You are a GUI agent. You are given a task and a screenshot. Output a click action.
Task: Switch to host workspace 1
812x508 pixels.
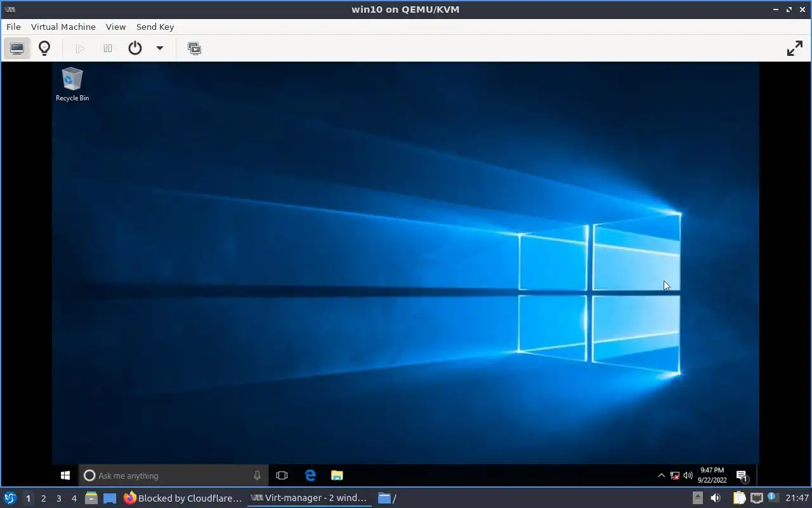[28, 498]
